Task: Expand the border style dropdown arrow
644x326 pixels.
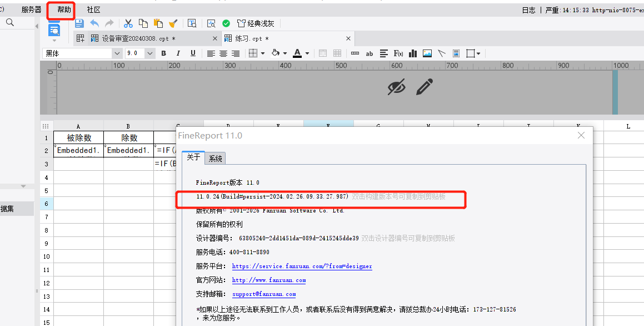Action: 263,53
